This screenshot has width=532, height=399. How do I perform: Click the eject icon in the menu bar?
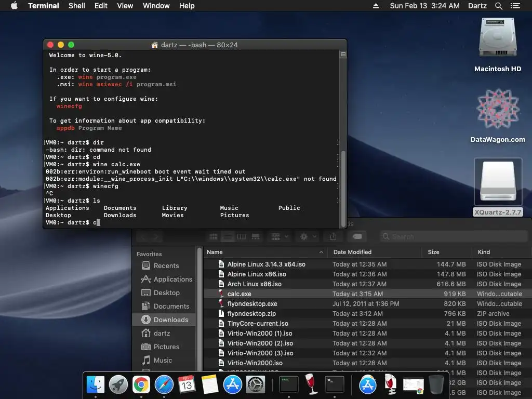tap(376, 6)
